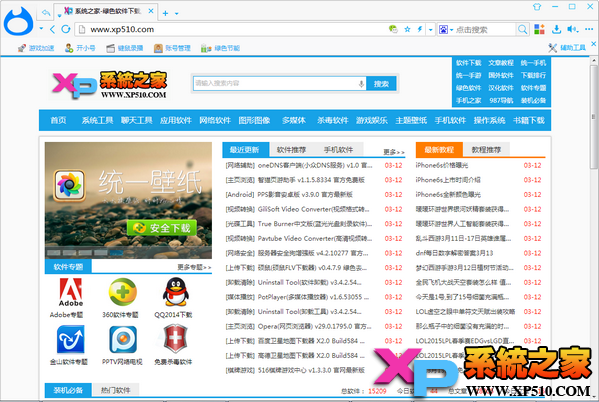Bookmark page with the star icon
The image size is (599, 402).
(x=407, y=29)
